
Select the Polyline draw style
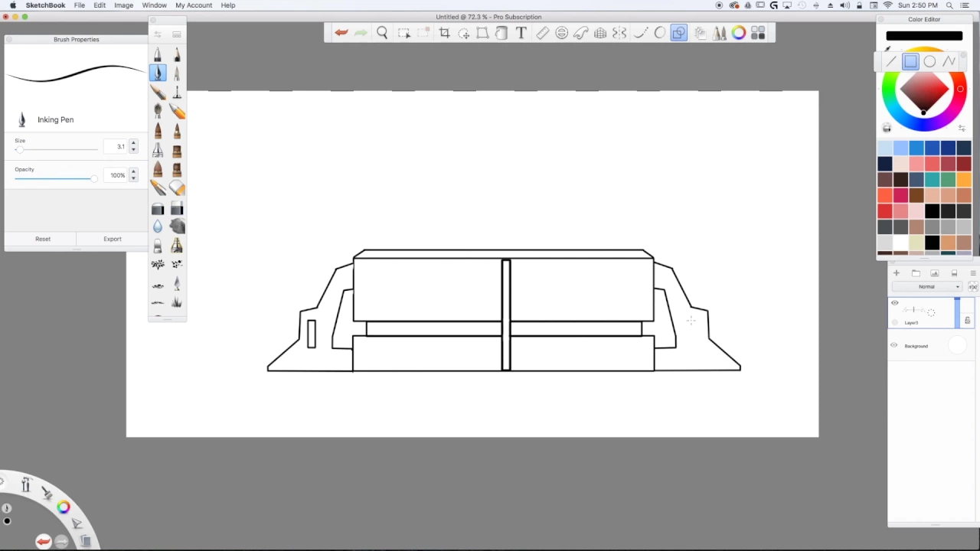tap(949, 61)
